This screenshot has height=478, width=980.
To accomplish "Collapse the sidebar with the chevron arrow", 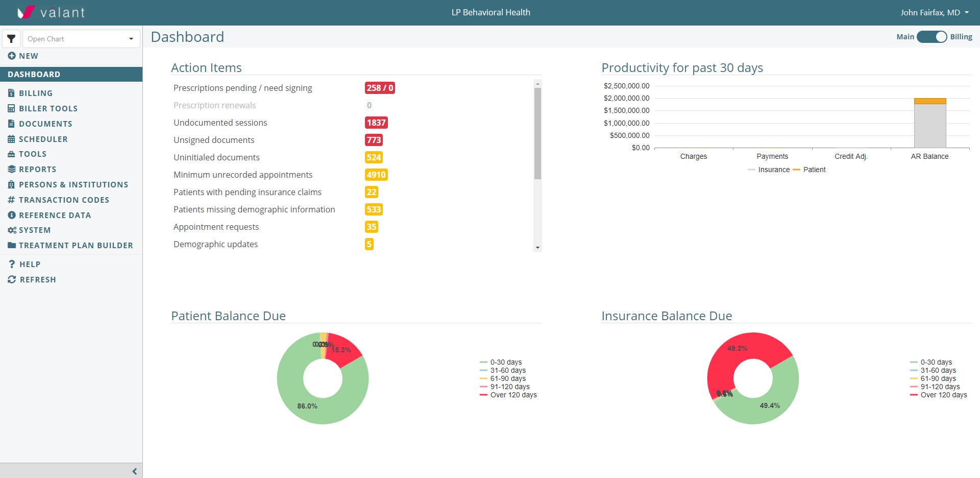I will click(134, 471).
